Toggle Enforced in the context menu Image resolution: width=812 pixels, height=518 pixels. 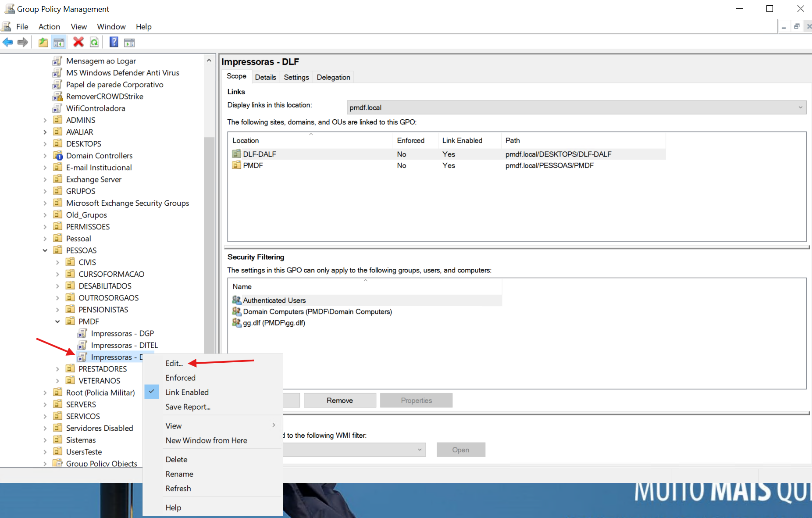[180, 378]
